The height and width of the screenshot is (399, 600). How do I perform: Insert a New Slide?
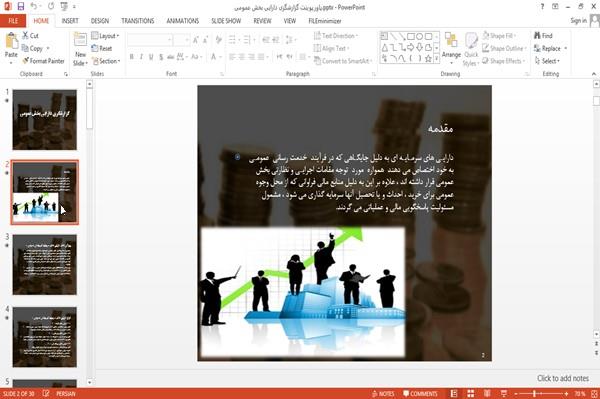pyautogui.click(x=80, y=49)
